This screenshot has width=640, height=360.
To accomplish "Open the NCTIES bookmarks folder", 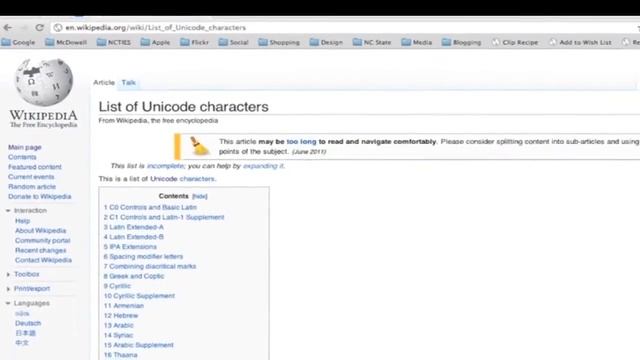I will pyautogui.click(x=114, y=42).
